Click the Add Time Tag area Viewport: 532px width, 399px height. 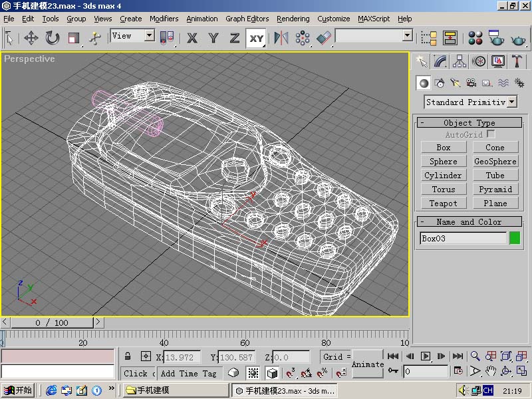pyautogui.click(x=190, y=373)
